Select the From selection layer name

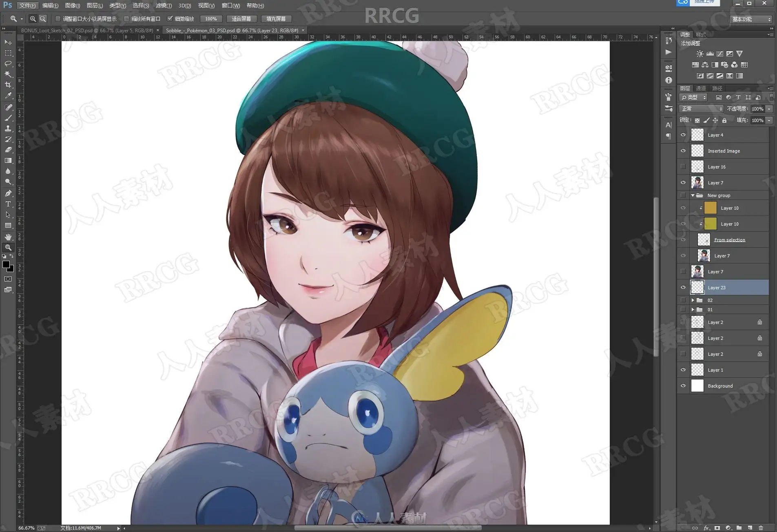[730, 239]
